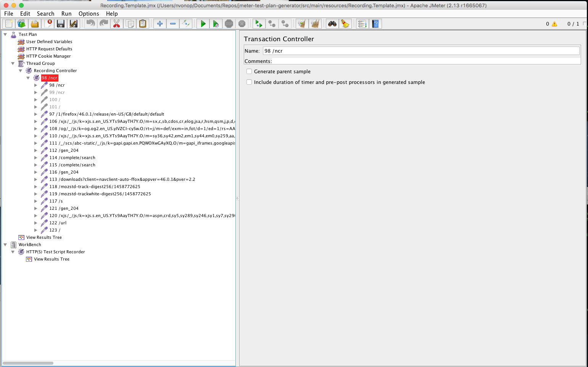Click the Cut scissors icon

[116, 24]
